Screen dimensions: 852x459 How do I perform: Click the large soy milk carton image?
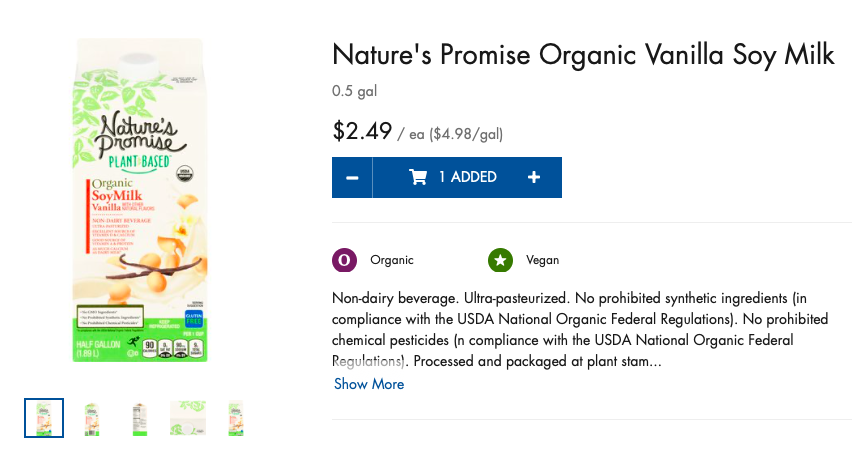[x=140, y=200]
